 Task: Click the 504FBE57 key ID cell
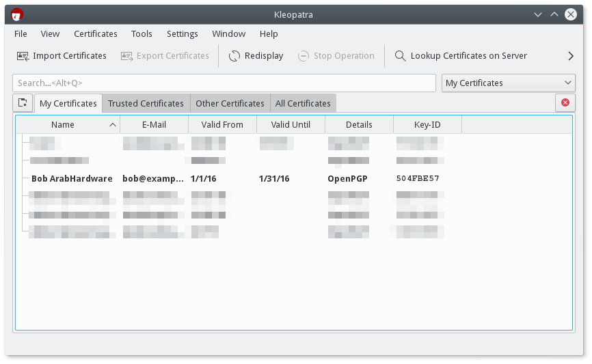click(x=418, y=178)
